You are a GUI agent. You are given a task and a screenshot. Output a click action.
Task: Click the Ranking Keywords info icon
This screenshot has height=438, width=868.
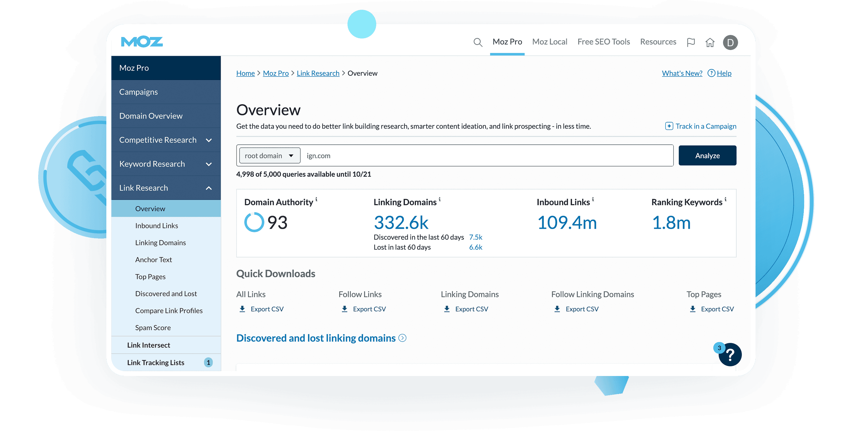point(726,199)
